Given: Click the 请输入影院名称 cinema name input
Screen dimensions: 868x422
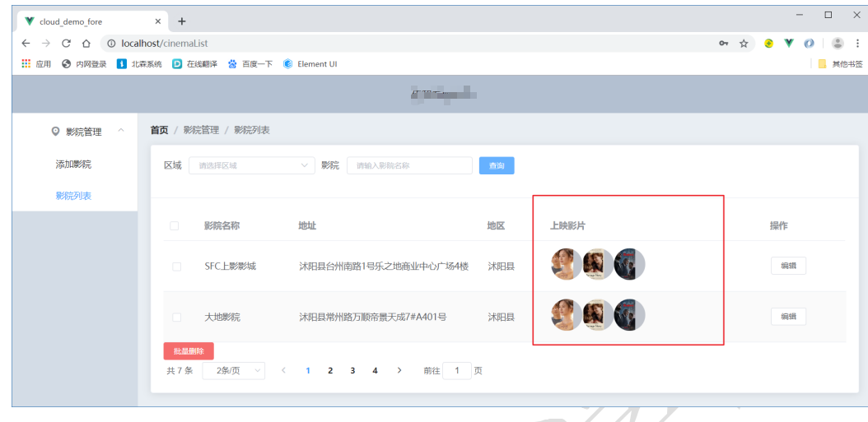Looking at the screenshot, I should pos(409,165).
